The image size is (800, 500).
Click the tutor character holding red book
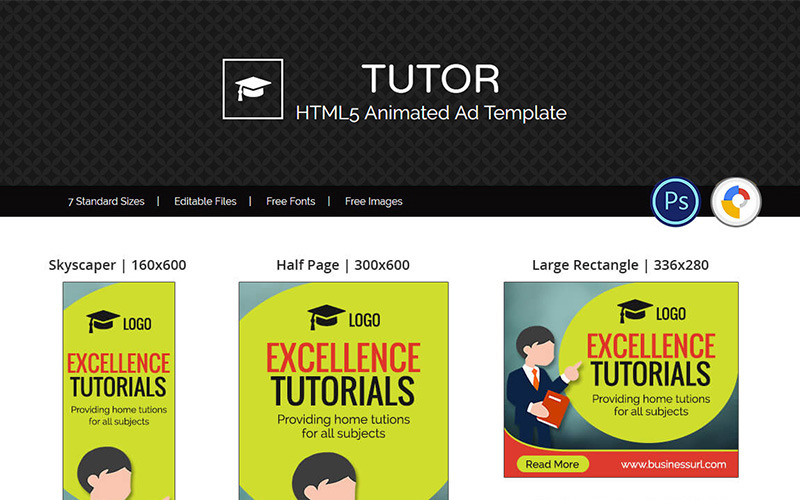541,387
